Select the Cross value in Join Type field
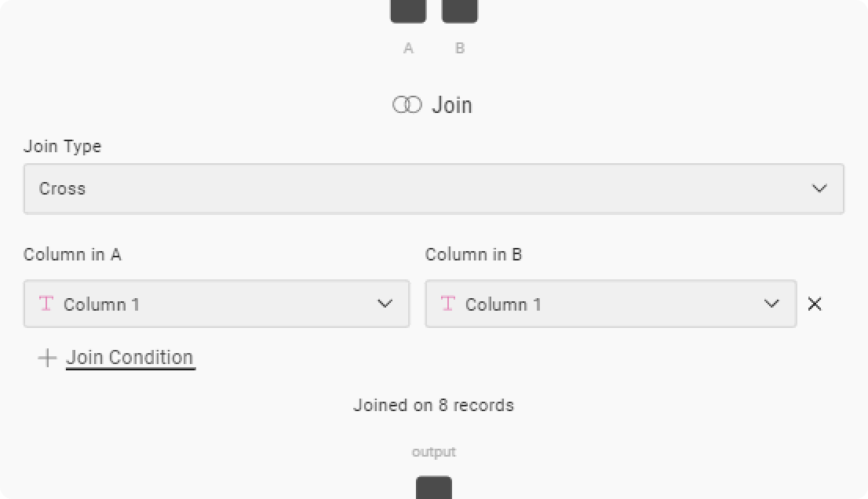This screenshot has height=499, width=868. [x=61, y=188]
